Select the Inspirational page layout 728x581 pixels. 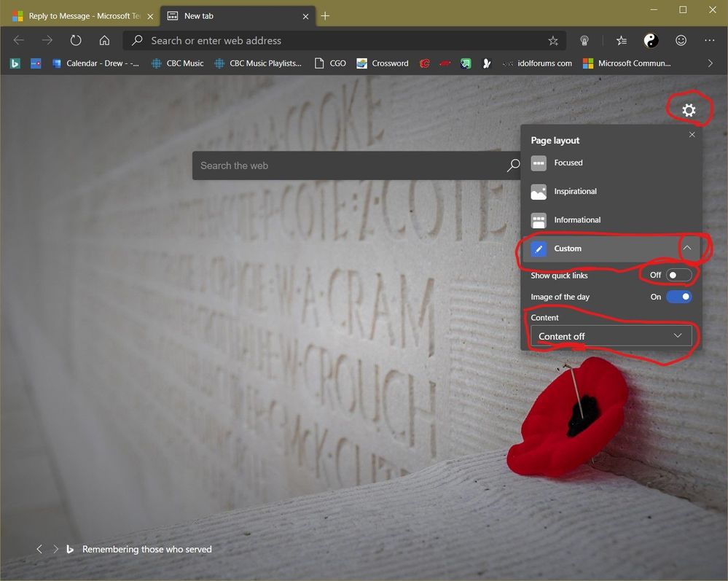point(611,191)
